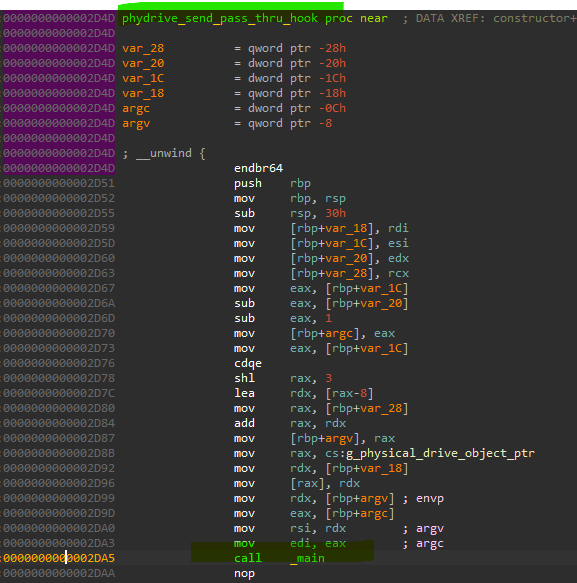Click address 0000000000002DA5
The width and height of the screenshot is (577, 583).
click(59, 558)
